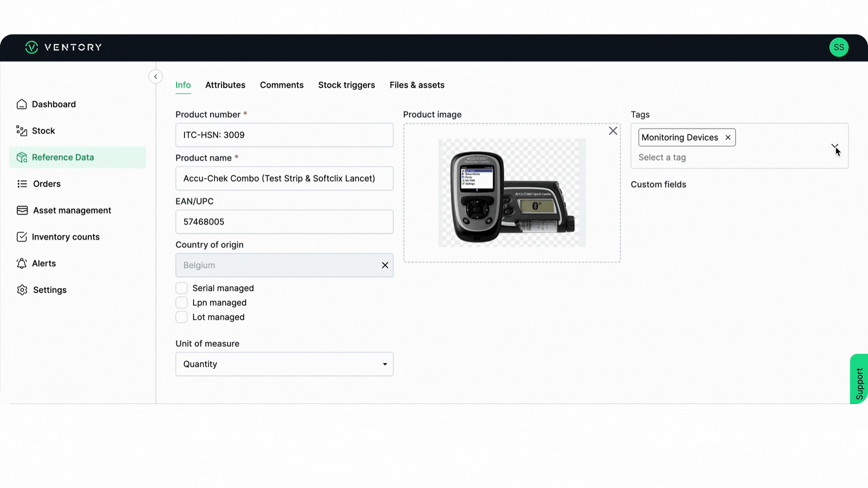Viewport: 868px width, 488px height.
Task: Open the Comments tab
Action: pyautogui.click(x=282, y=85)
